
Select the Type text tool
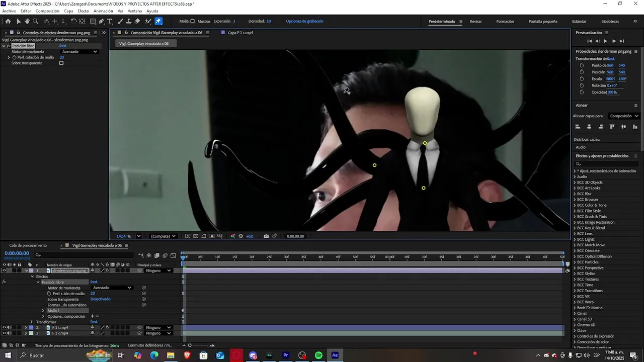[x=110, y=21]
